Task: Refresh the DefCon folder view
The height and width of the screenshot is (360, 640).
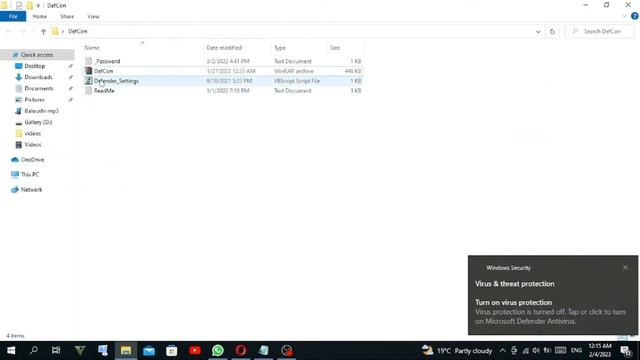Action: tap(552, 31)
